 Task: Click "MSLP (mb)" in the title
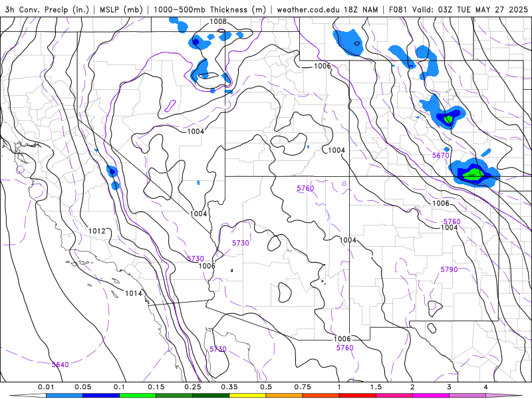pos(121,9)
